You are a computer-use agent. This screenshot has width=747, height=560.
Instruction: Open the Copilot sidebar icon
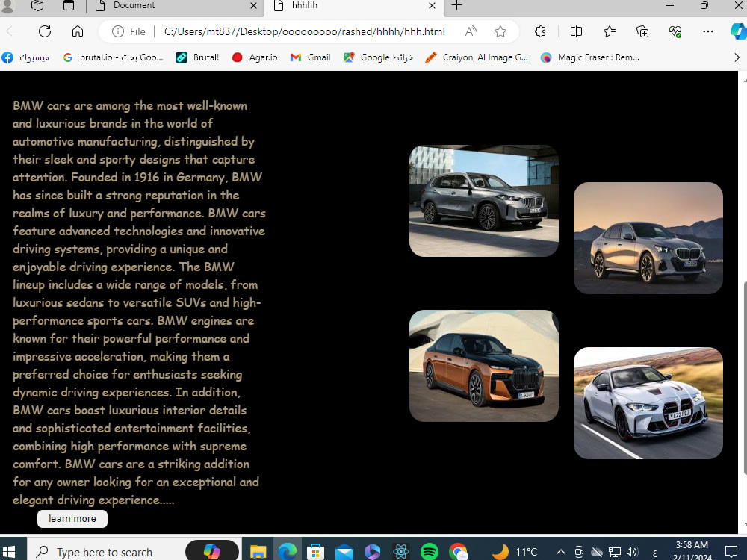[739, 31]
